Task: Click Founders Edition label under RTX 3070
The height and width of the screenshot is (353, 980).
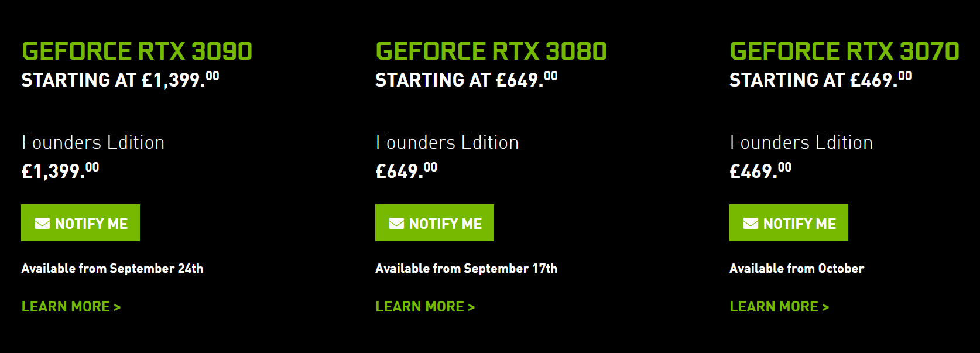Action: (801, 142)
